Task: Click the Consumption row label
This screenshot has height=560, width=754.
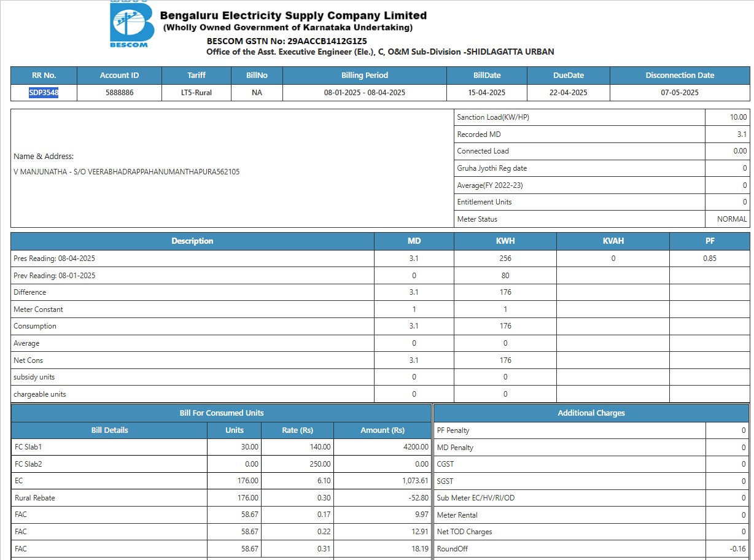Action: click(35, 326)
